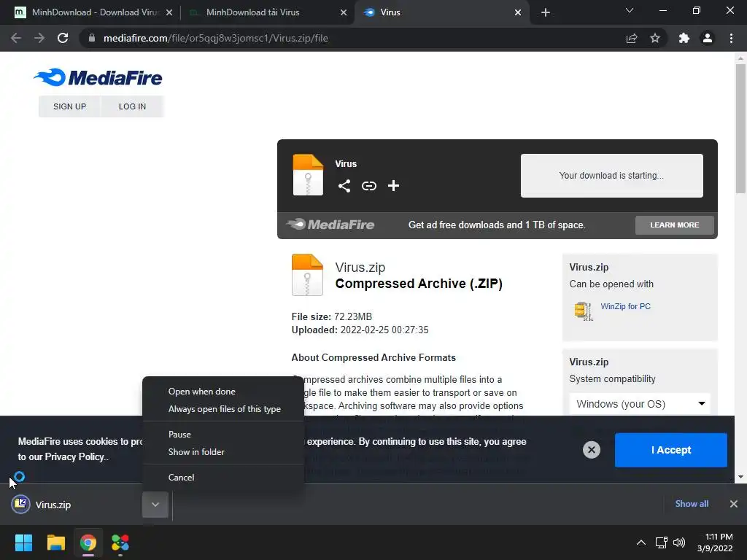The height and width of the screenshot is (560, 747).
Task: Open the Windows Start menu
Action: [x=23, y=542]
